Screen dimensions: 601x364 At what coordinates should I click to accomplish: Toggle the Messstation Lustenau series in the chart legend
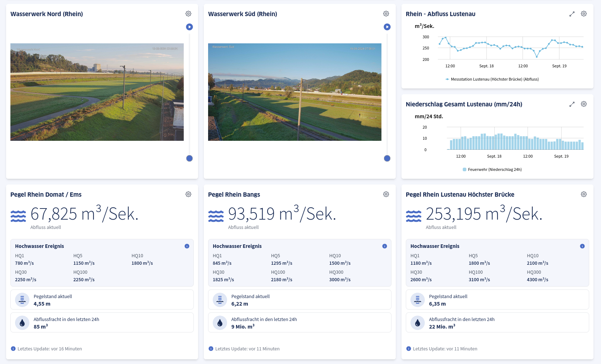tap(492, 79)
